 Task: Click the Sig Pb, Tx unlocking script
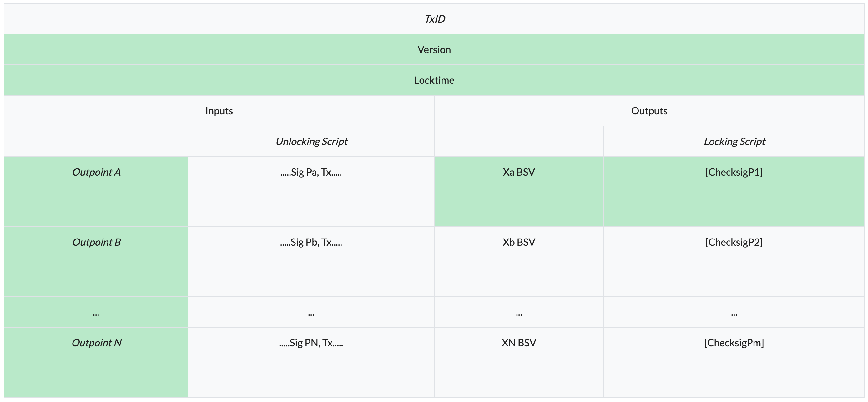(311, 242)
